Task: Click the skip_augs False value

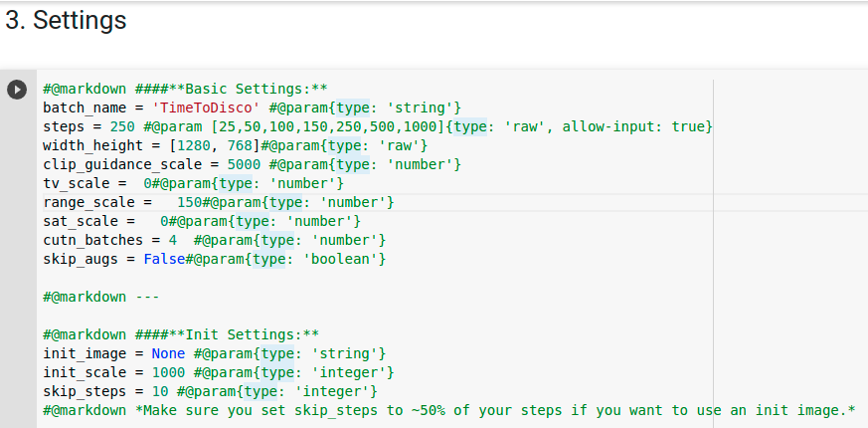Action: click(x=164, y=259)
